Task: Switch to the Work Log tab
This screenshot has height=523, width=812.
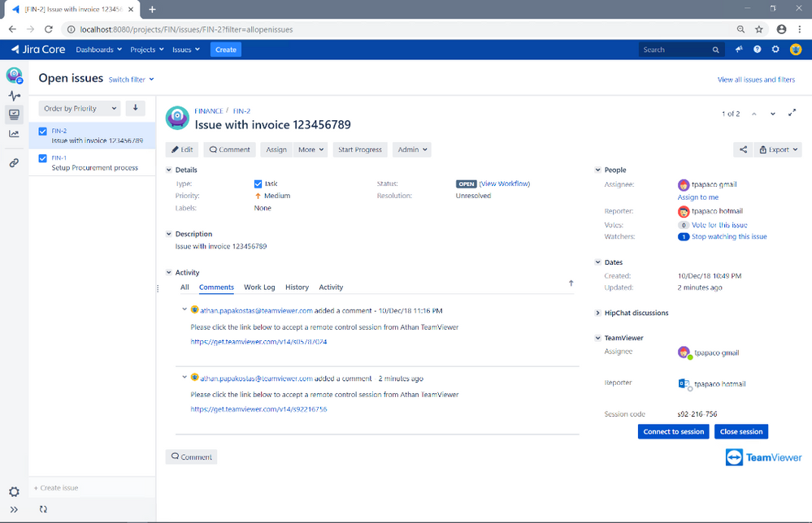Action: (x=259, y=287)
